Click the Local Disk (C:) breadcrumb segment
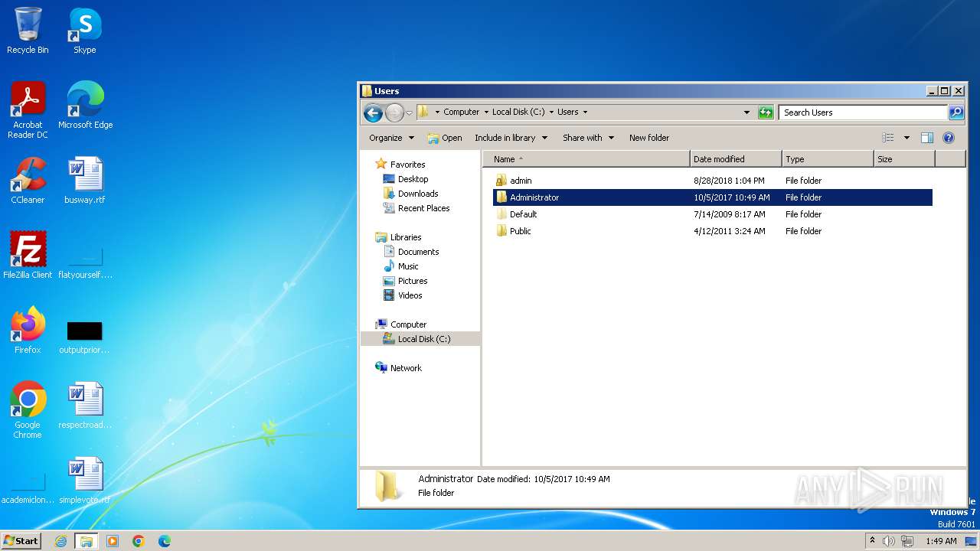 coord(518,112)
